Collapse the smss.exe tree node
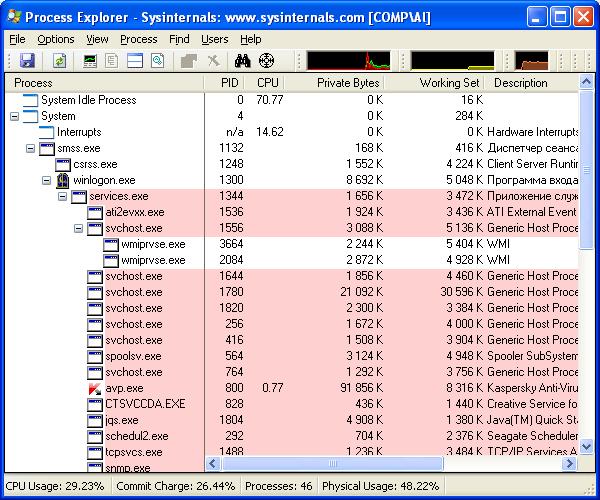Image resolution: width=600 pixels, height=500 pixels. click(x=30, y=148)
